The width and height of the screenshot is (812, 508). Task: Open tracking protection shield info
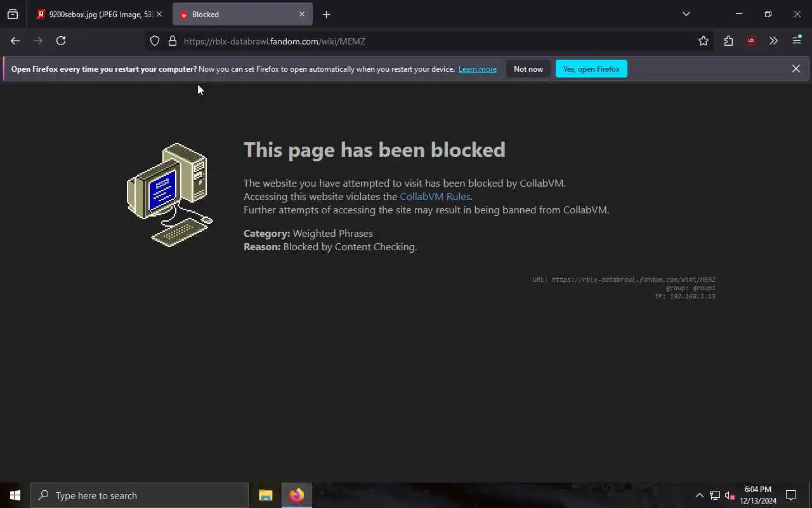[155, 41]
